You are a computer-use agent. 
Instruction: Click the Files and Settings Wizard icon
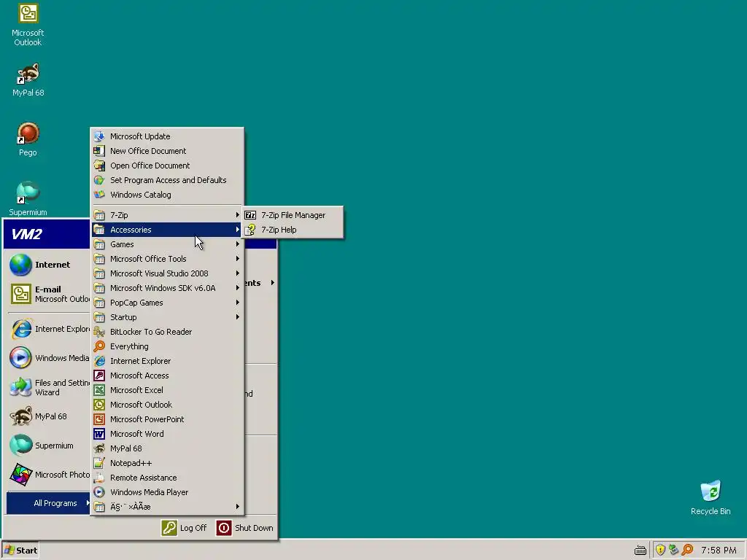20,387
